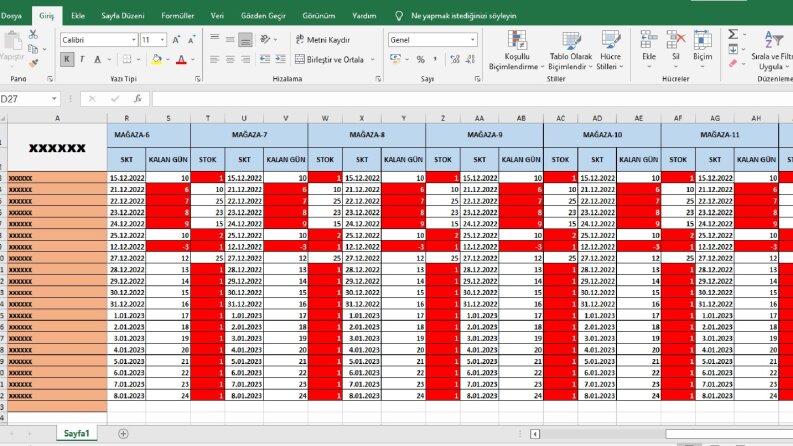The height and width of the screenshot is (446, 793).
Task: Align cell text left
Action: tap(214, 60)
